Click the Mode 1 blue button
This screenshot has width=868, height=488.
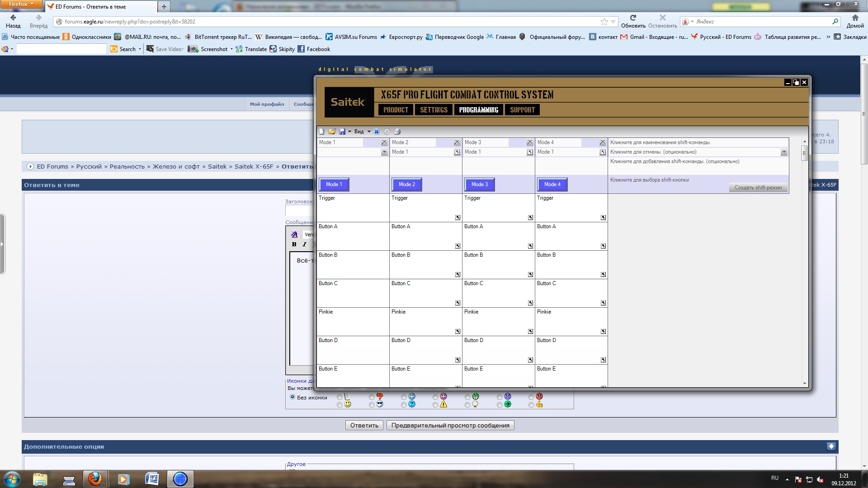click(x=334, y=184)
